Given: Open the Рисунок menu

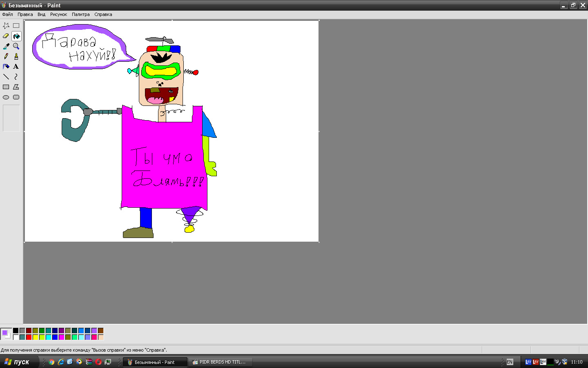Looking at the screenshot, I should (58, 14).
